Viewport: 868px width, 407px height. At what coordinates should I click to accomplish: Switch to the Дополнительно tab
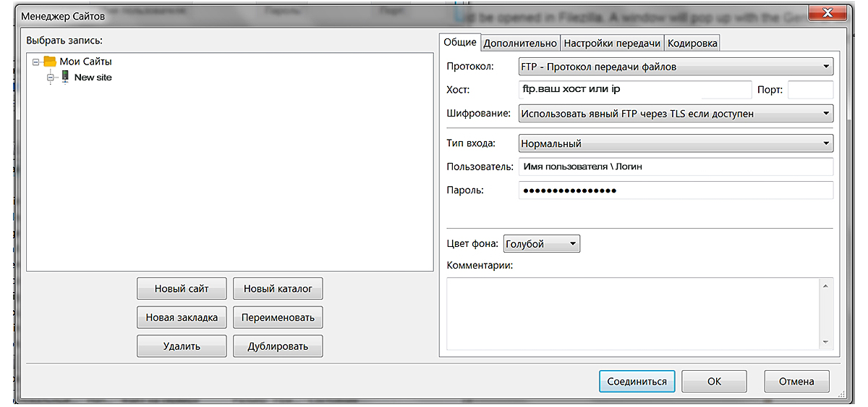click(520, 43)
